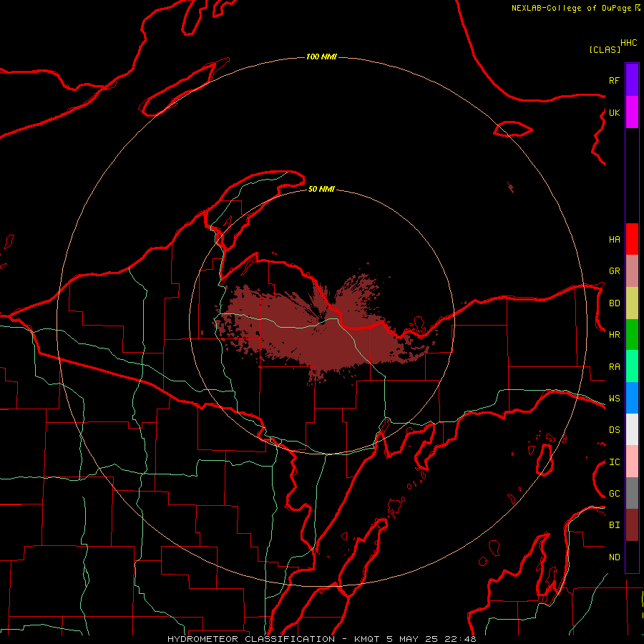Click the KMQT radar site center point
The width and height of the screenshot is (644, 644).
click(323, 323)
